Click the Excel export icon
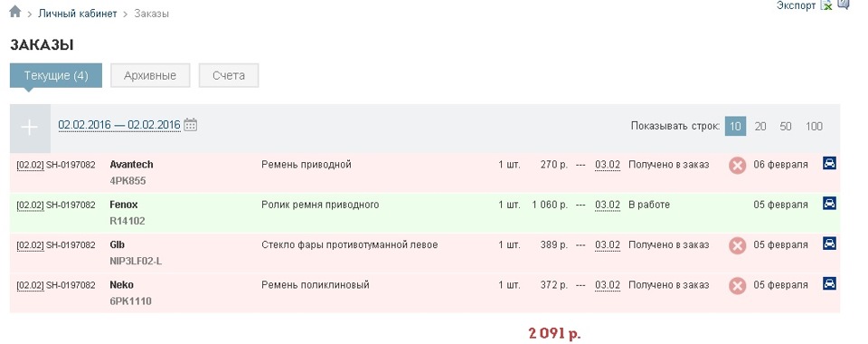The width and height of the screenshot is (868, 344). (826, 5)
